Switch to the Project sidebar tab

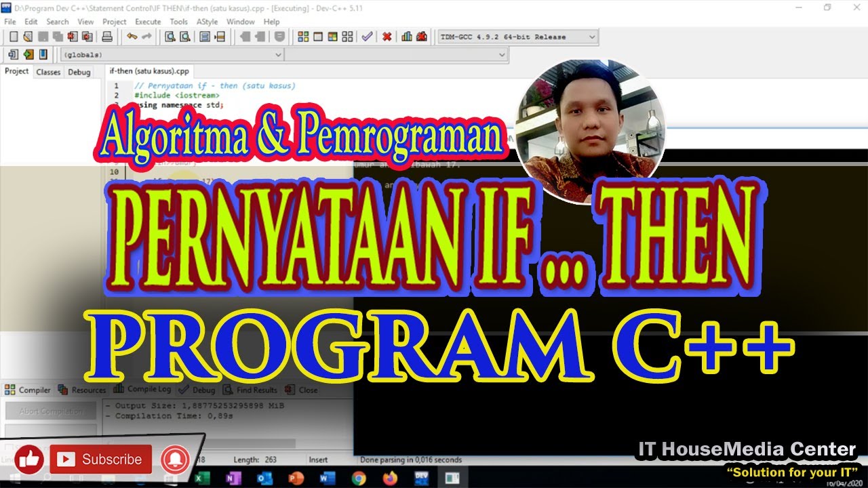(17, 71)
